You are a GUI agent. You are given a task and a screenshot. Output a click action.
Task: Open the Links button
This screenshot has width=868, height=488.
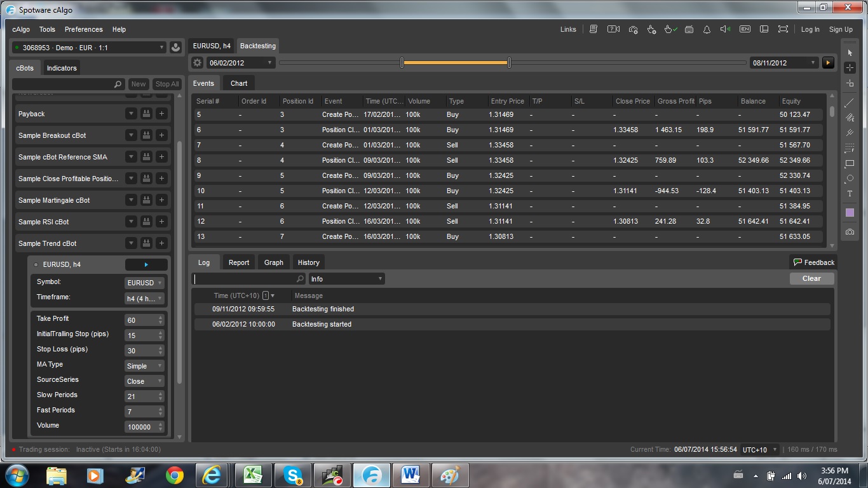(x=568, y=29)
